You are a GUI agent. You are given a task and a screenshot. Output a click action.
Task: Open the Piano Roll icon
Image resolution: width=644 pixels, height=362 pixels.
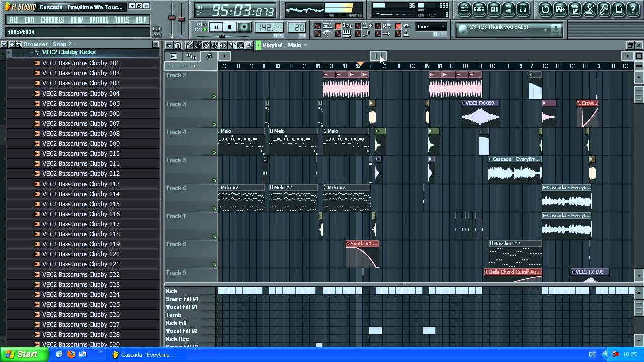click(x=494, y=9)
